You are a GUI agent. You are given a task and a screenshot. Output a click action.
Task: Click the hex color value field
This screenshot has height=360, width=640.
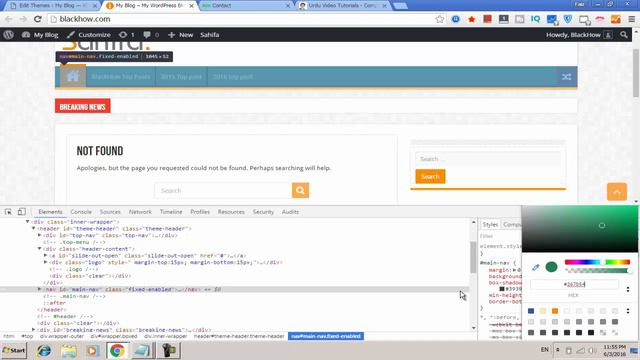point(575,284)
